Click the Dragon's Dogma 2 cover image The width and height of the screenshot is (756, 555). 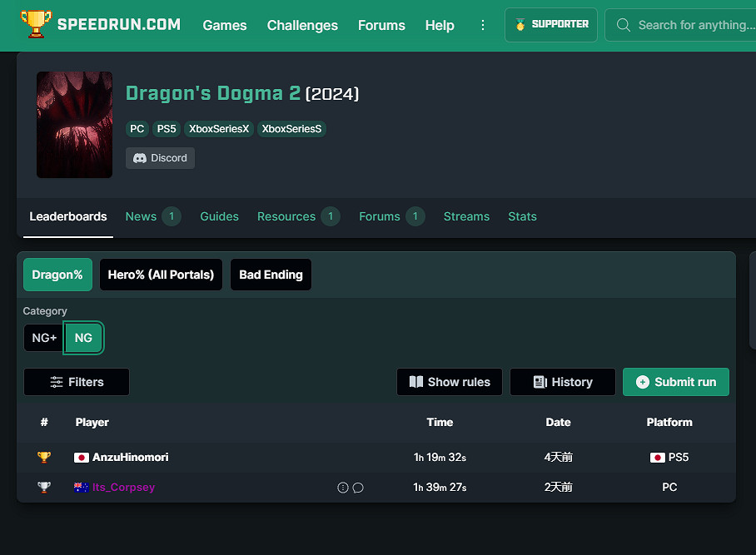click(74, 125)
